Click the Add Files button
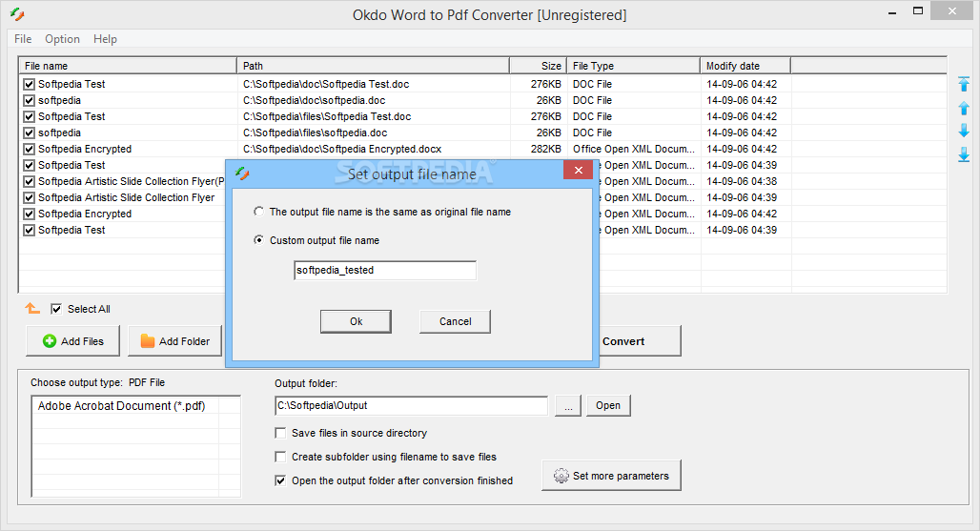This screenshot has height=531, width=980. (x=72, y=341)
